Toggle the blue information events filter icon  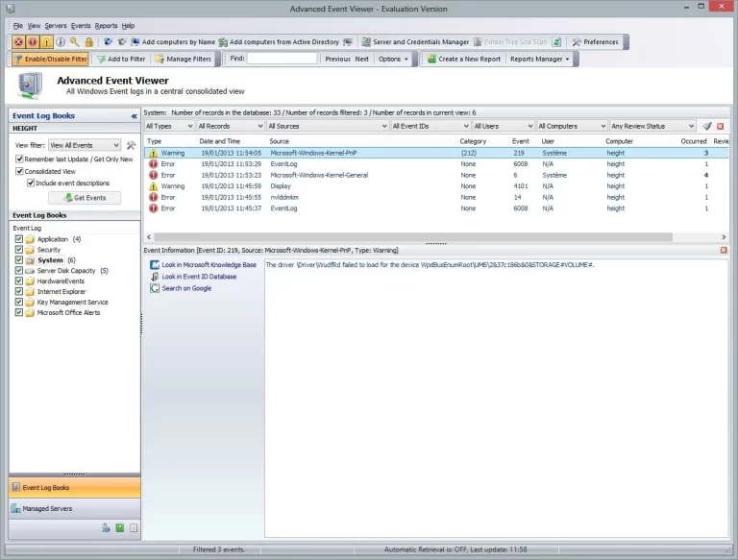pyautogui.click(x=61, y=42)
